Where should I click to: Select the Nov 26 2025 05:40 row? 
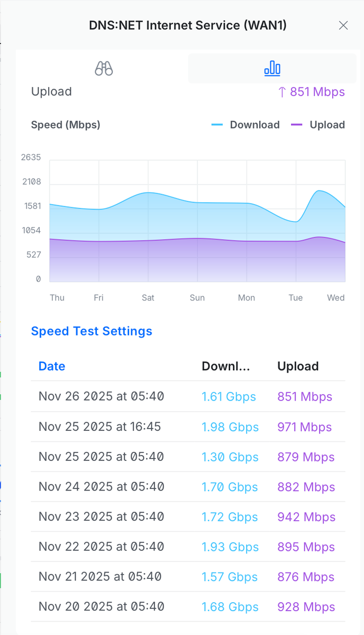pyautogui.click(x=188, y=396)
